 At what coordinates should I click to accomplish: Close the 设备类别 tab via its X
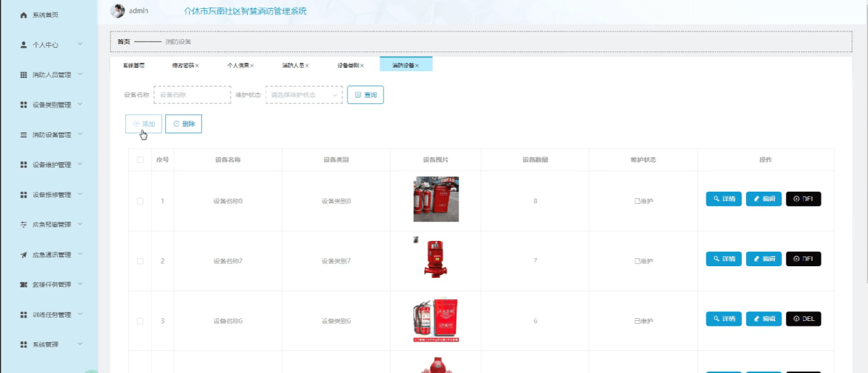pos(362,66)
